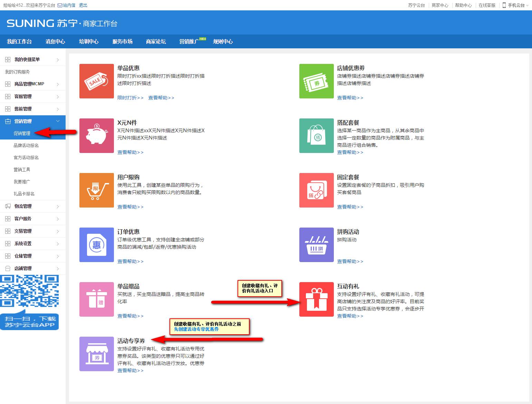Select 我要推广 submenu item
The height and width of the screenshot is (404, 532).
pos(22,182)
